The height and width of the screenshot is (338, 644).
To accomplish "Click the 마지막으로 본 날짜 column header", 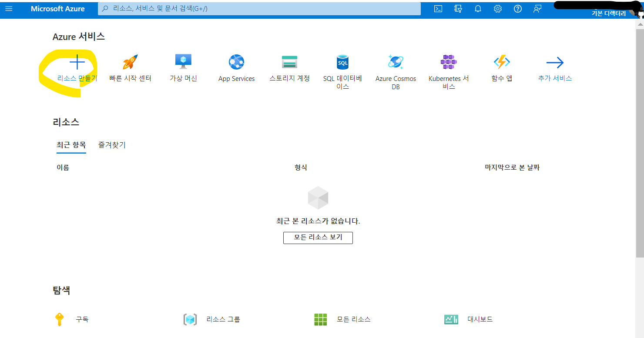I will [512, 167].
